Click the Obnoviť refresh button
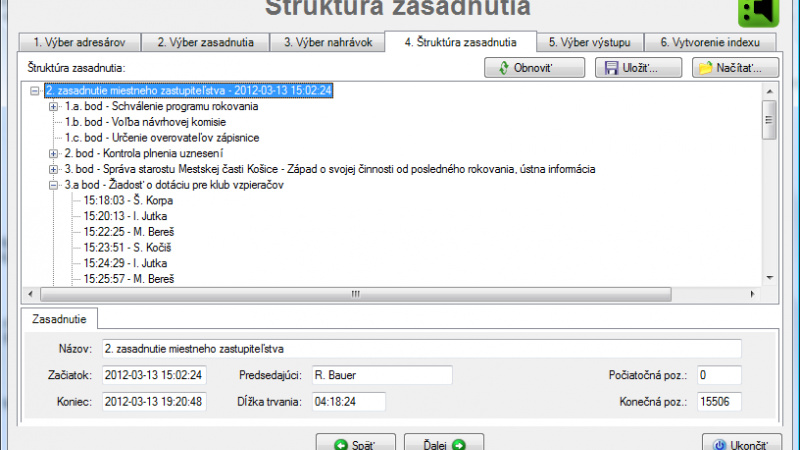The width and height of the screenshot is (800, 450). pos(534,68)
